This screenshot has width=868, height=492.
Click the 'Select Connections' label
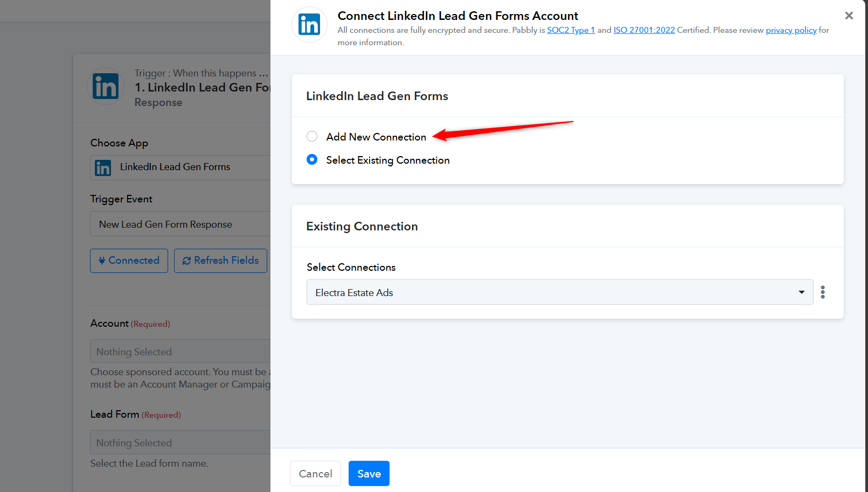[351, 267]
